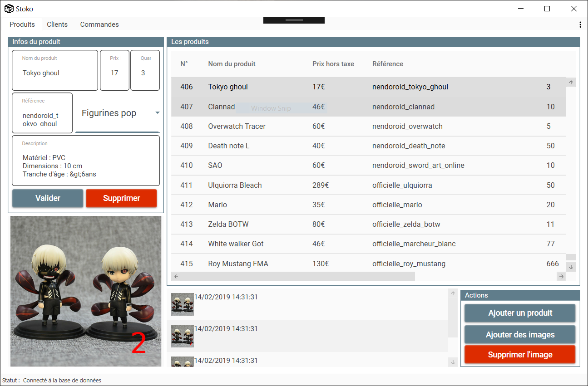Select the first image thumbnail in list
Screen dimensions: 588x386
click(183, 304)
